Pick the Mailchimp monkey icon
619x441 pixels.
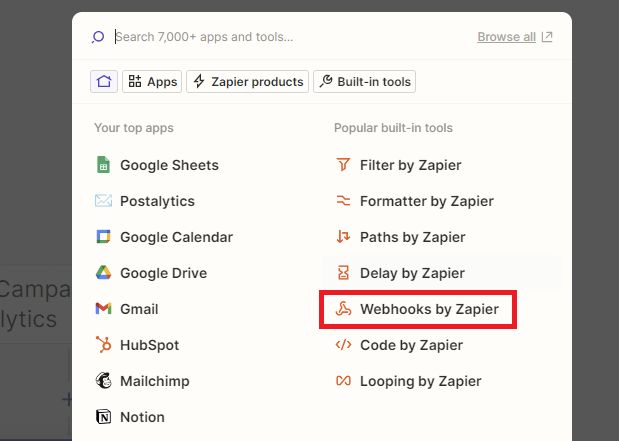103,380
